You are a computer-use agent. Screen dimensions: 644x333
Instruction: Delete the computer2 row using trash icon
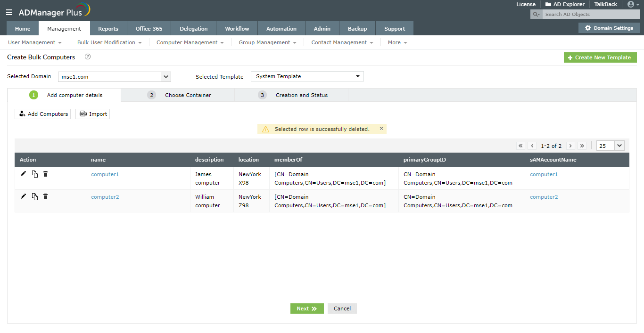tap(45, 196)
